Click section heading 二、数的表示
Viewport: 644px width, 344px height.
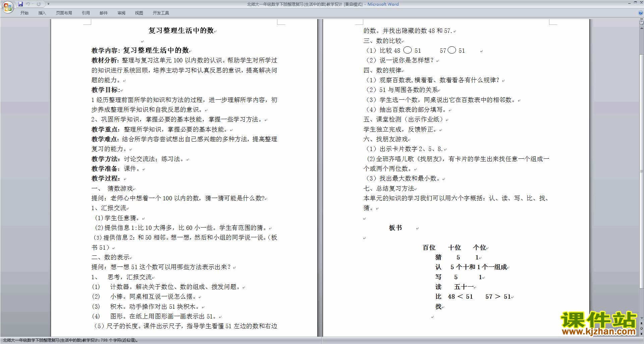[110, 257]
